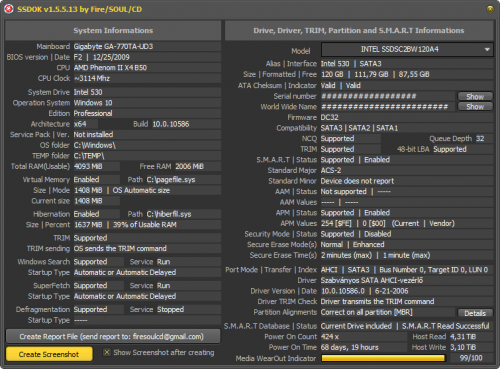Image resolution: width=500 pixels, height=369 pixels.
Task: Select Port Mode value AHCI
Action: click(329, 270)
